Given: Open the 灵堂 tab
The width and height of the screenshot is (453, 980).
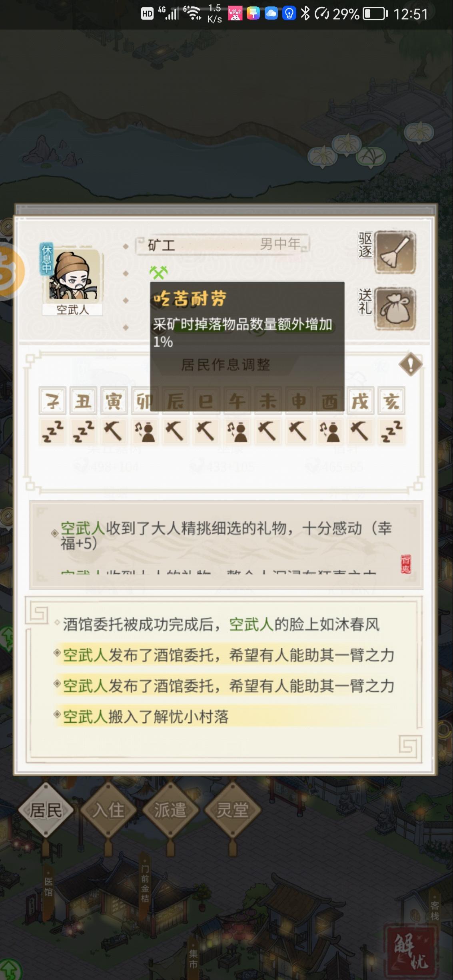Looking at the screenshot, I should pyautogui.click(x=233, y=810).
